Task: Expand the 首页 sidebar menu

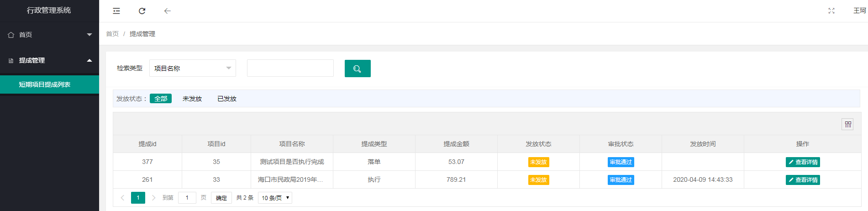Action: (x=49, y=35)
